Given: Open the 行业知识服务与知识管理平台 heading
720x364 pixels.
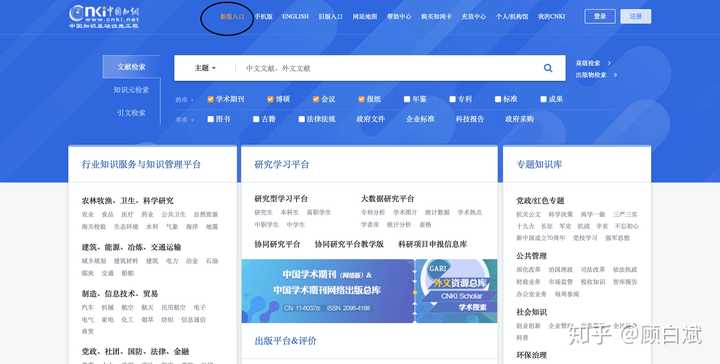Looking at the screenshot, I should pyautogui.click(x=141, y=164).
